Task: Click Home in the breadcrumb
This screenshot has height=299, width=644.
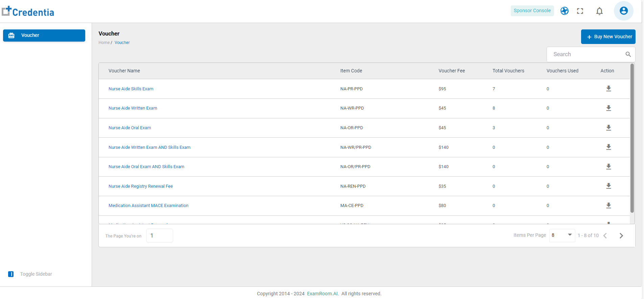Action: coord(104,43)
